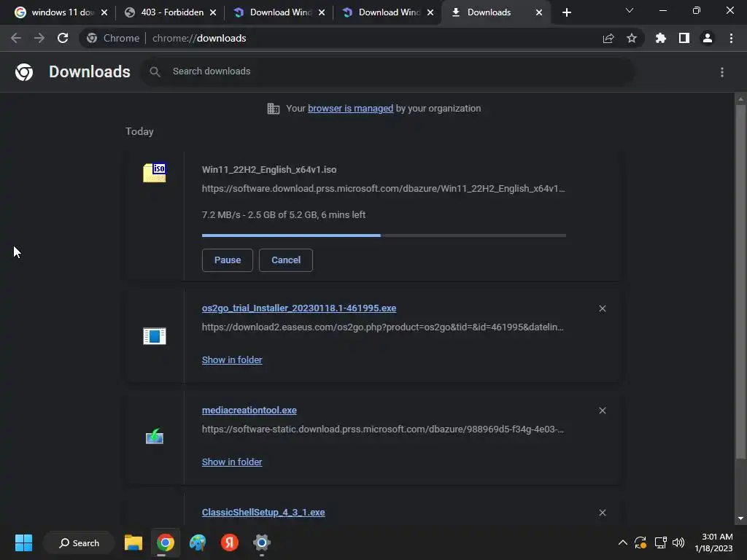
Task: Reload the downloads page
Action: (x=63, y=38)
